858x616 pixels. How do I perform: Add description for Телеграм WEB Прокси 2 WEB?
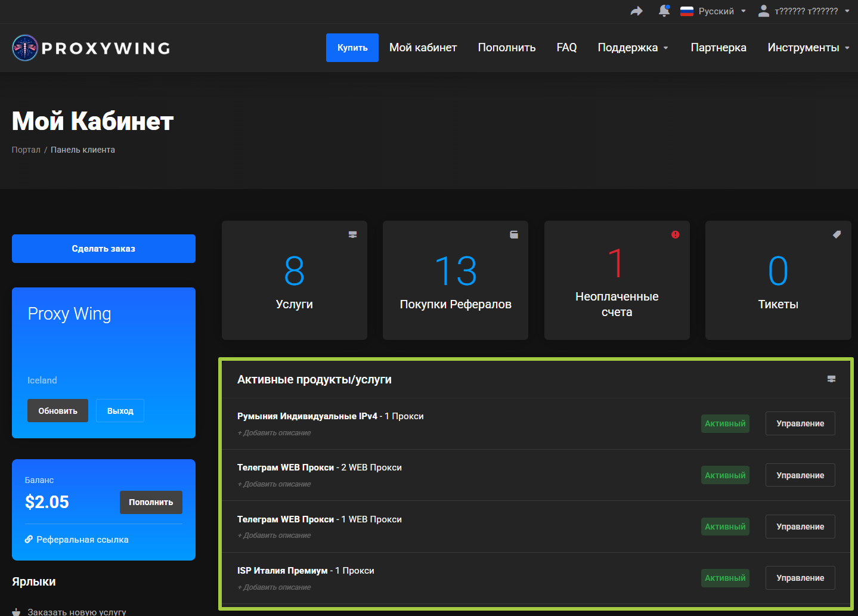[x=274, y=484]
